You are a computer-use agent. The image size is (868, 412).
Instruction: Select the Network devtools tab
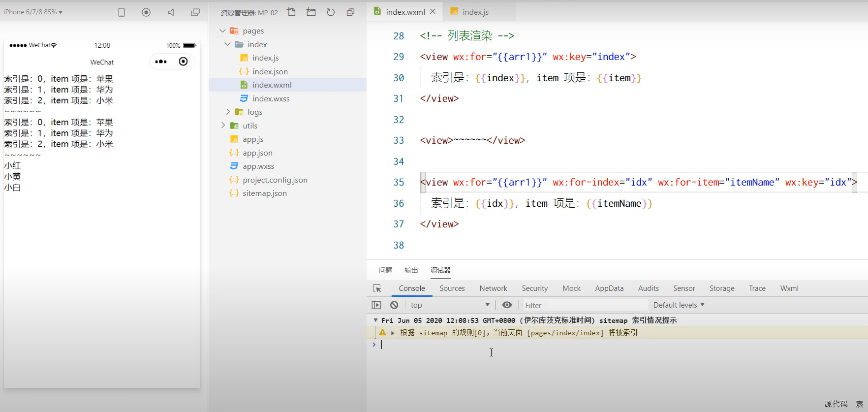(494, 288)
